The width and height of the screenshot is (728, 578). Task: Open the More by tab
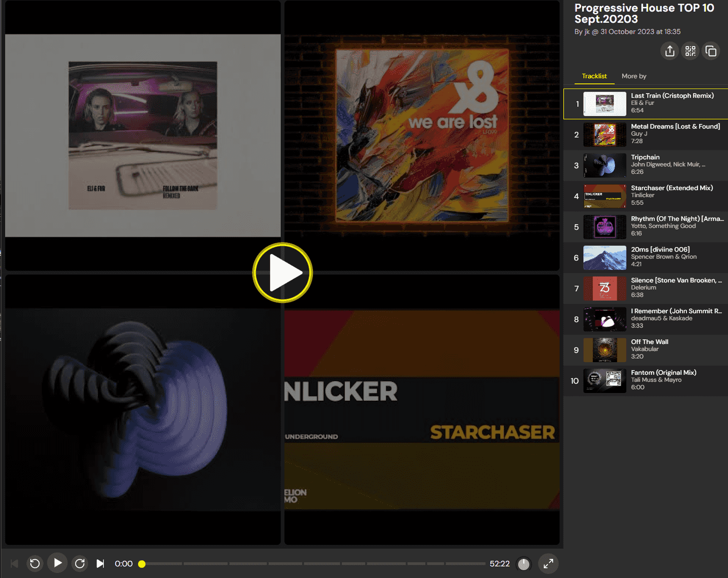634,76
